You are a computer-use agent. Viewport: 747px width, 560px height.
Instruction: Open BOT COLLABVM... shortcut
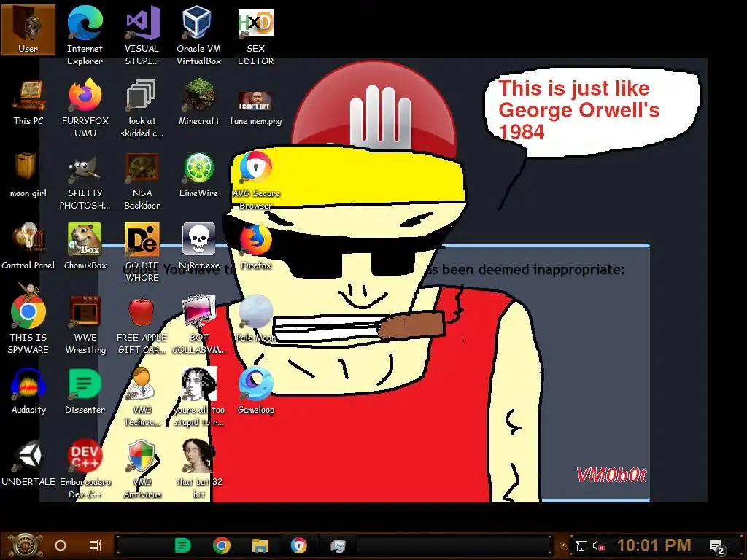198,325
